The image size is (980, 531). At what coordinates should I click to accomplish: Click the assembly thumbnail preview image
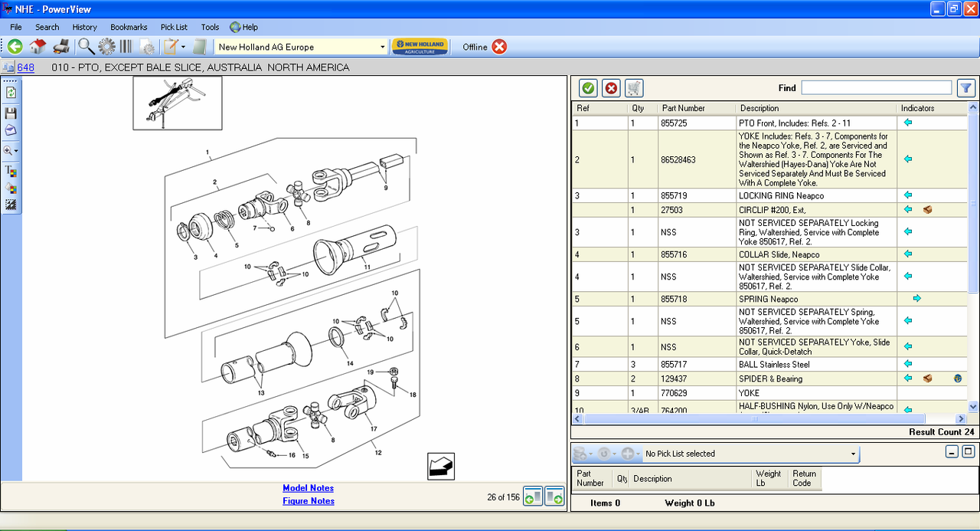(178, 103)
